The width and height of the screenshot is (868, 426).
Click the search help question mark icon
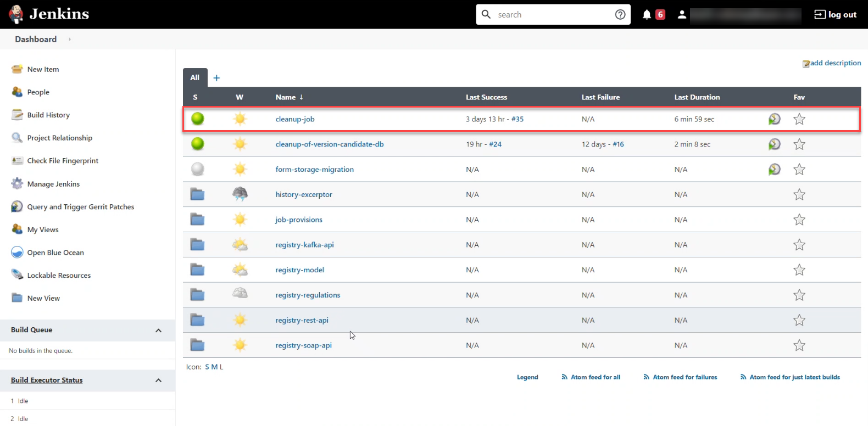(x=620, y=15)
